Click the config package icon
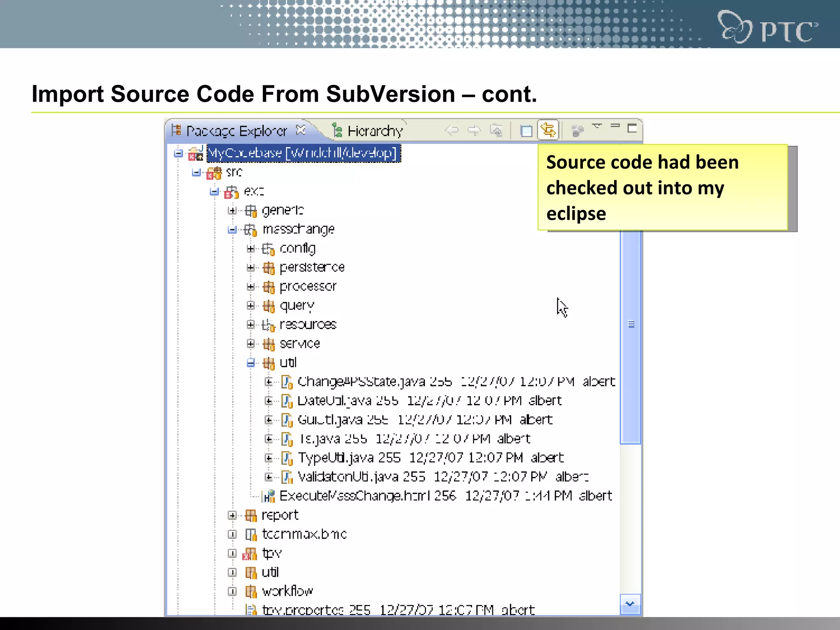This screenshot has width=840, height=630. pos(268,249)
